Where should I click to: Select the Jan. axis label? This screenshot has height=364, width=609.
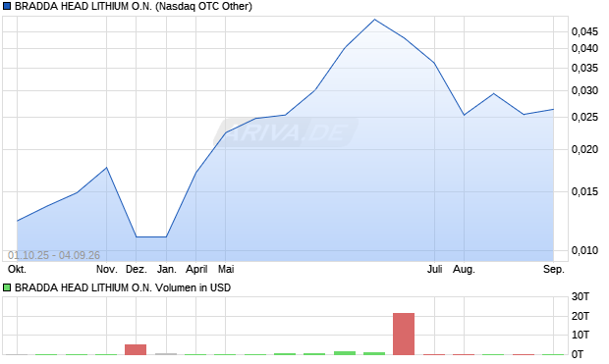(x=167, y=269)
